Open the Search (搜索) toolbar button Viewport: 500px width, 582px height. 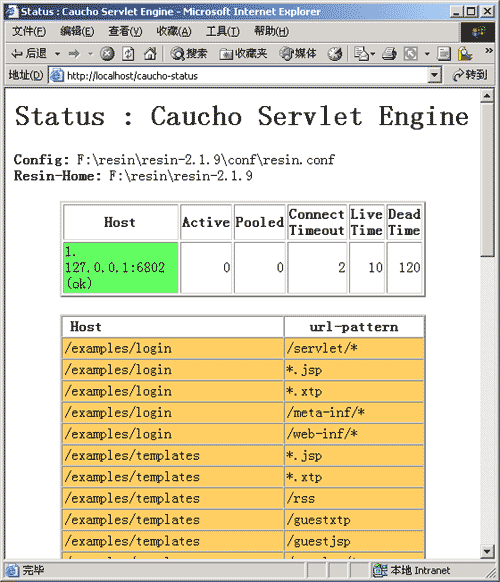189,54
